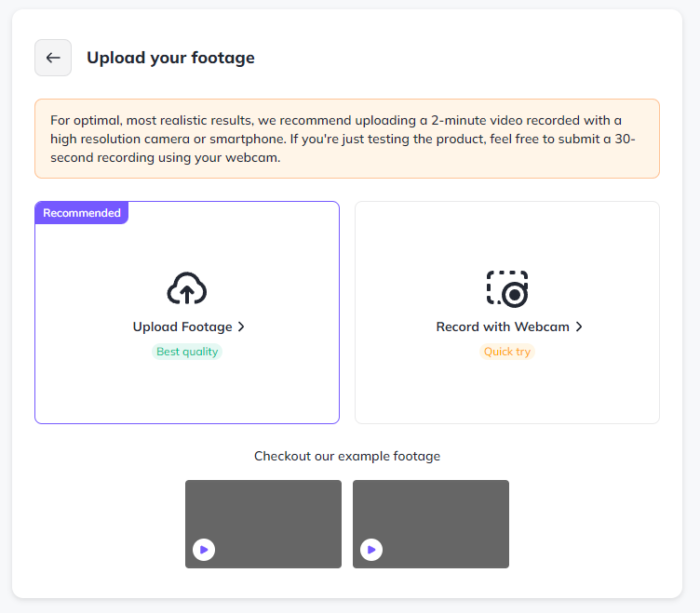Screen dimensions: 700x613
Task: Click the webcam record icon
Action: pos(507,288)
